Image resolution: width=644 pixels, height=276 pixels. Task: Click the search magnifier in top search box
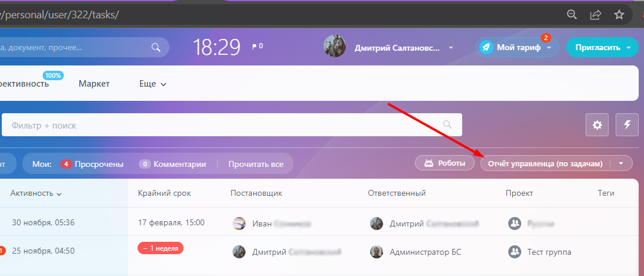click(x=156, y=47)
